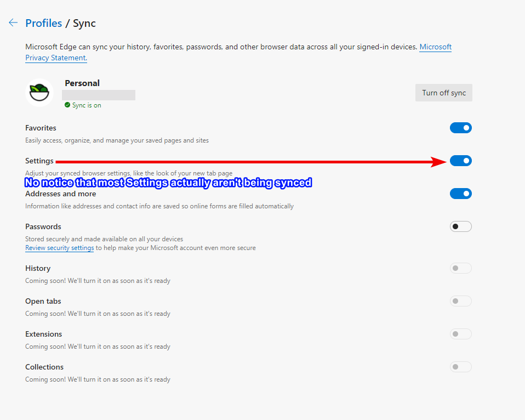525x420 pixels.
Task: Click the disabled Collections toggle
Action: [460, 367]
